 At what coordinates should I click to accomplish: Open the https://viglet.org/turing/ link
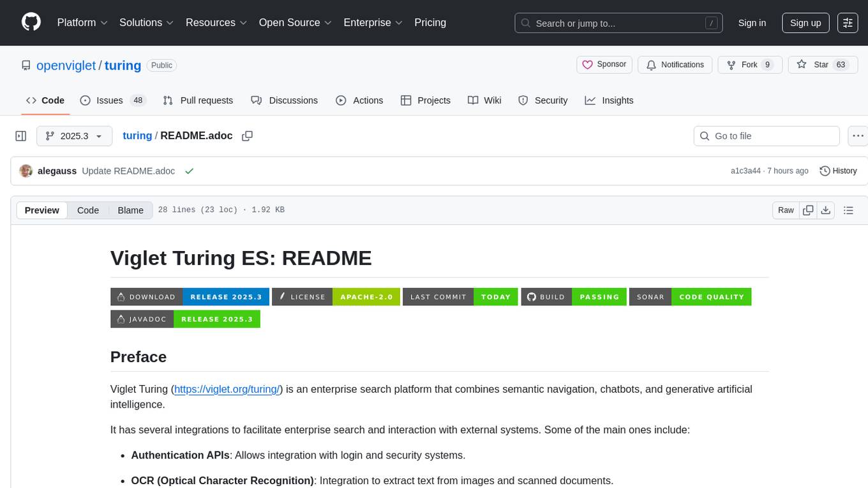pos(228,389)
